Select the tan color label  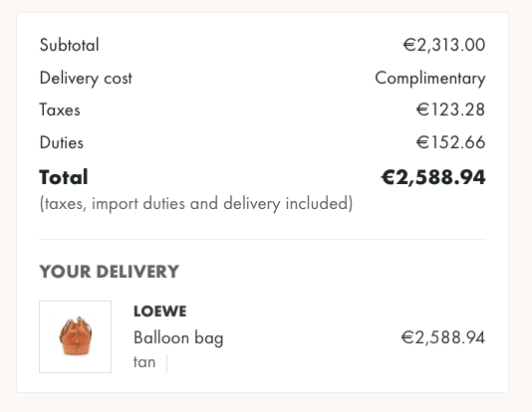[x=144, y=362]
